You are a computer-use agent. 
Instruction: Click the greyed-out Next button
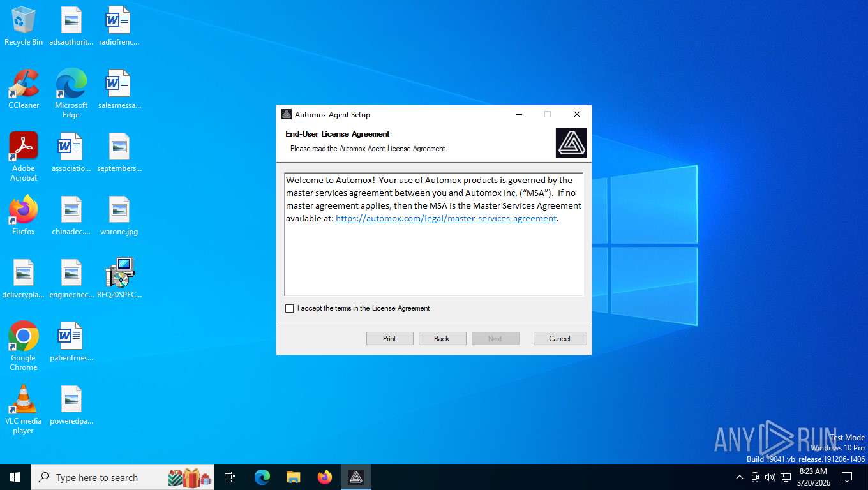click(x=495, y=339)
